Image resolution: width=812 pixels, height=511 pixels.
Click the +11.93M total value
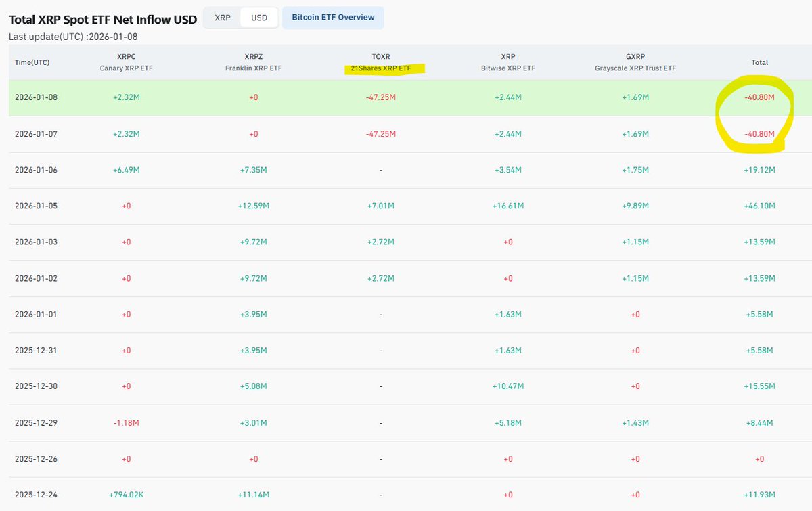759,495
